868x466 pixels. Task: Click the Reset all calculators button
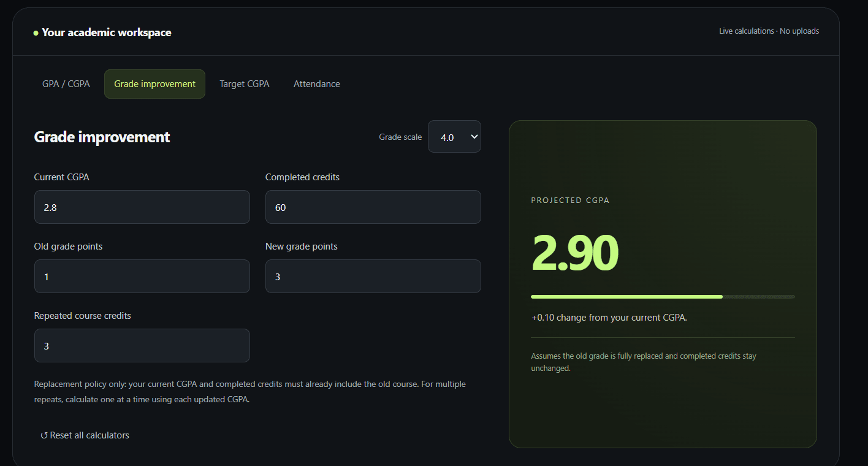pyautogui.click(x=85, y=435)
